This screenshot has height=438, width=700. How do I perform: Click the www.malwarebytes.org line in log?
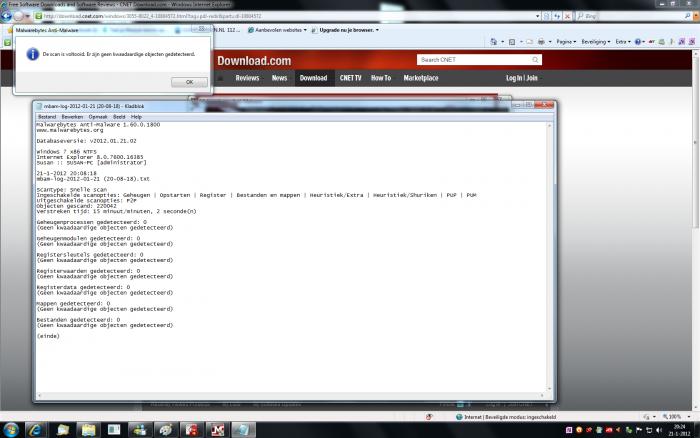70,130
